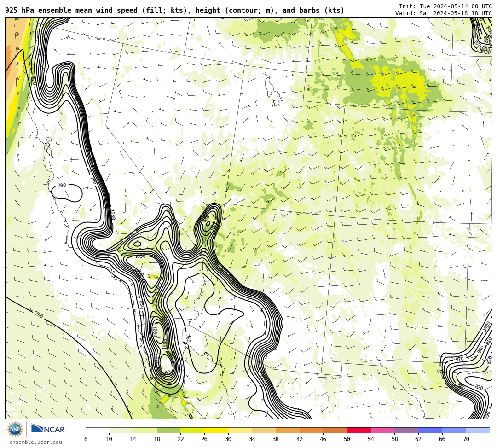Click the 790 contour label over the Pacific
This screenshot has height=448, width=497.
(39, 315)
